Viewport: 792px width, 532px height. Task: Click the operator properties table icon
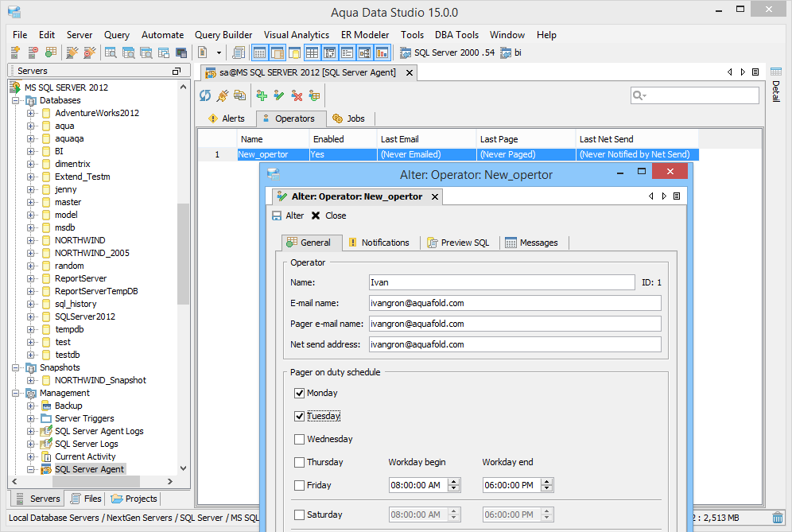[314, 95]
